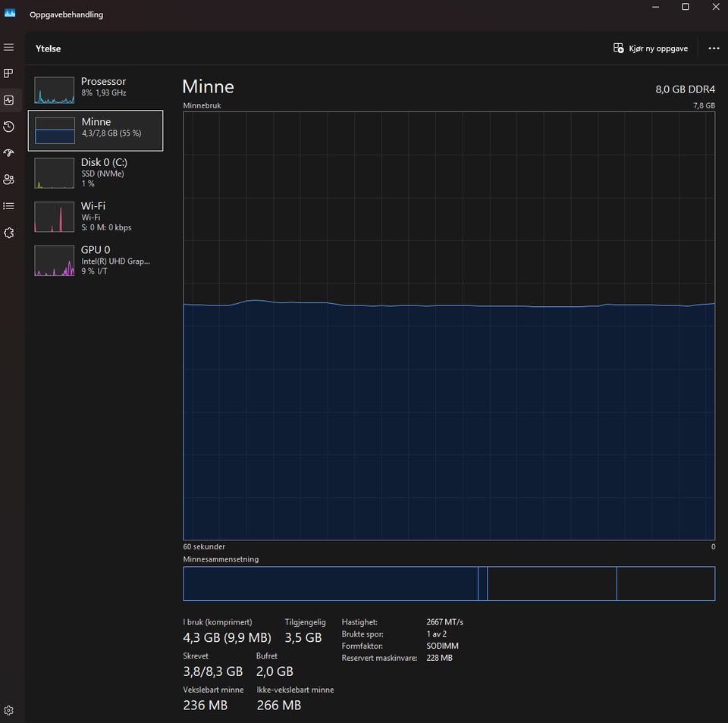
Task: Open the Services page icon
Action: pos(9,233)
